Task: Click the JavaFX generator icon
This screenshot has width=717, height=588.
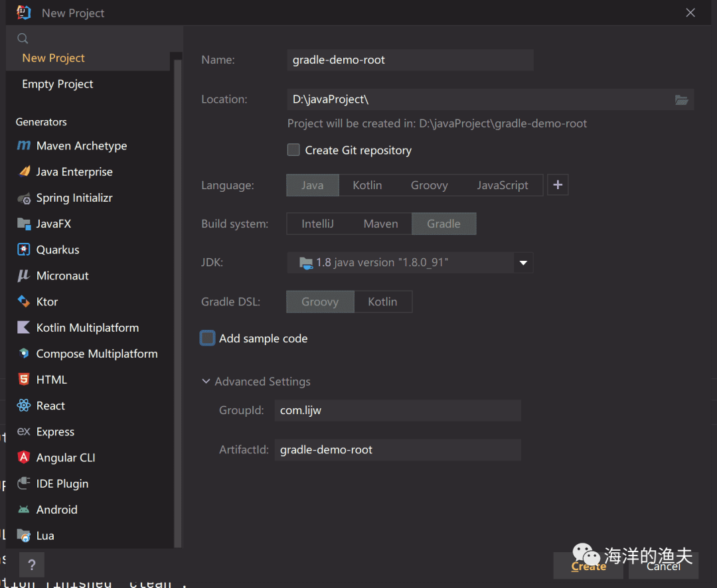Action: click(24, 224)
